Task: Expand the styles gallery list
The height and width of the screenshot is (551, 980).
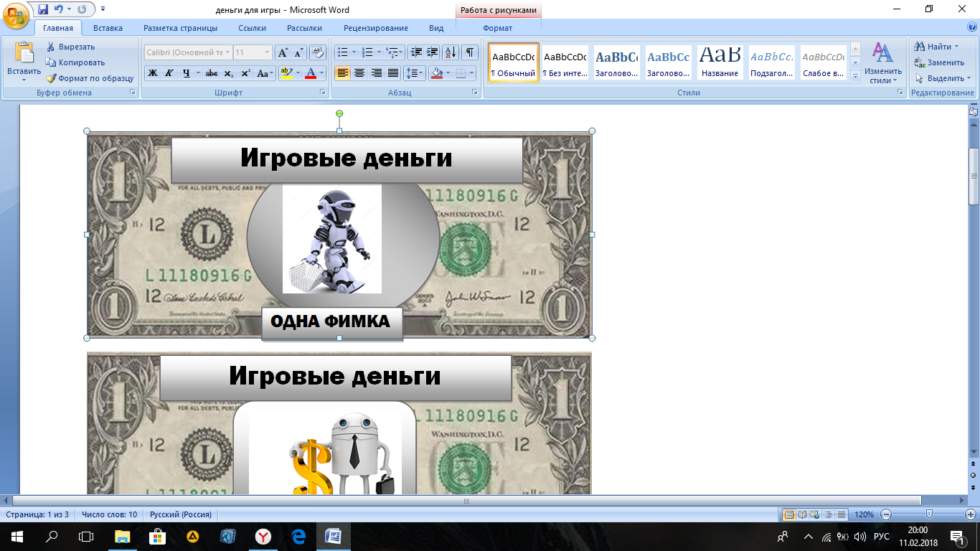Action: [x=855, y=77]
